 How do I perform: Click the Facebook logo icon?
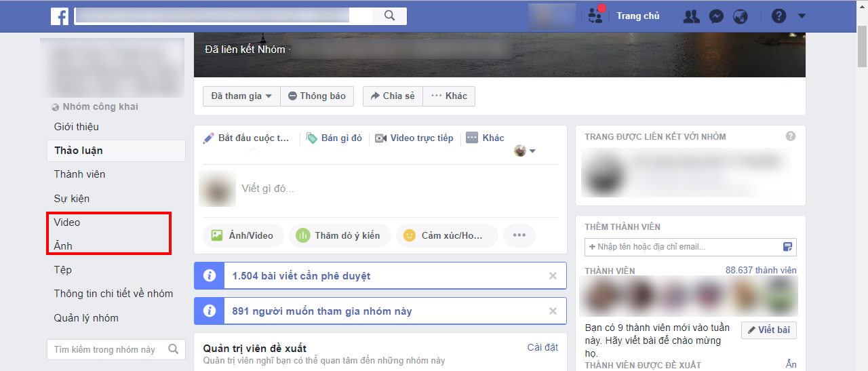[x=60, y=16]
